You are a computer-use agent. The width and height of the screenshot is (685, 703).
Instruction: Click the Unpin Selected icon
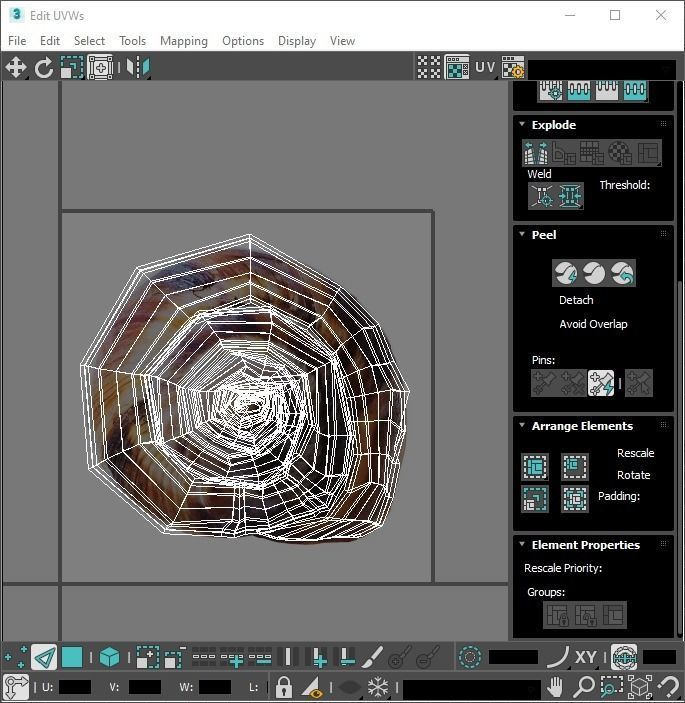[572, 383]
